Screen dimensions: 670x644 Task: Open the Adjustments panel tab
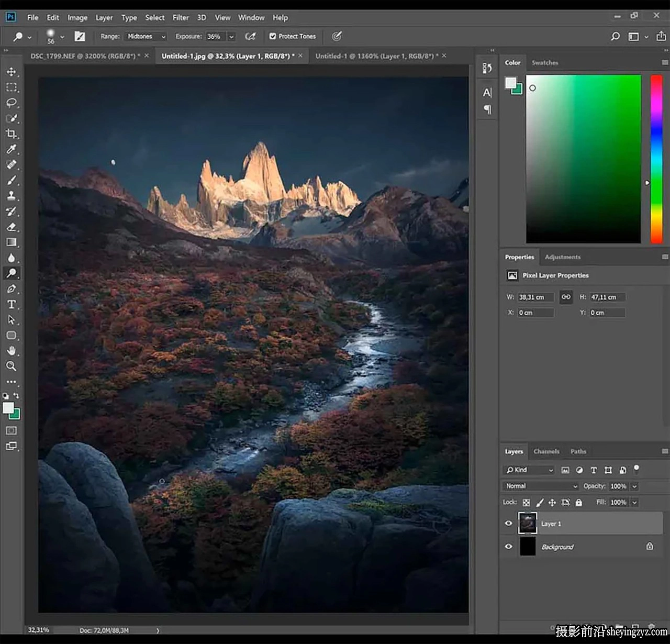pyautogui.click(x=563, y=257)
